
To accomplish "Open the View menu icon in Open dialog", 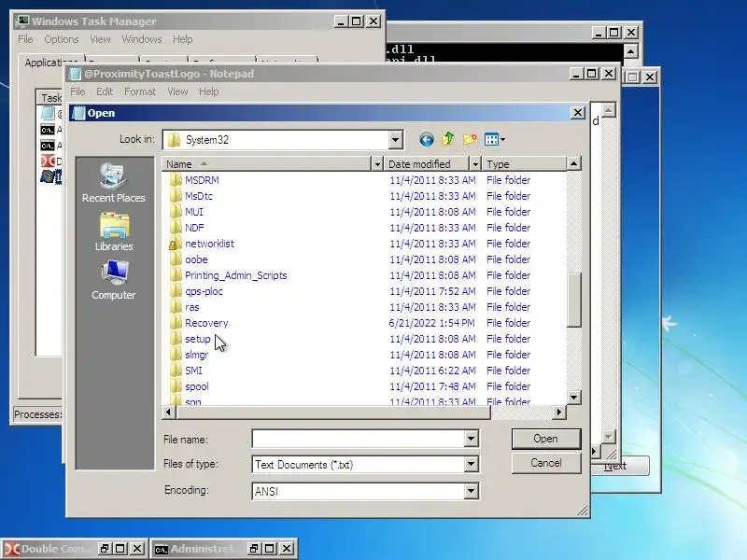I will [495, 139].
